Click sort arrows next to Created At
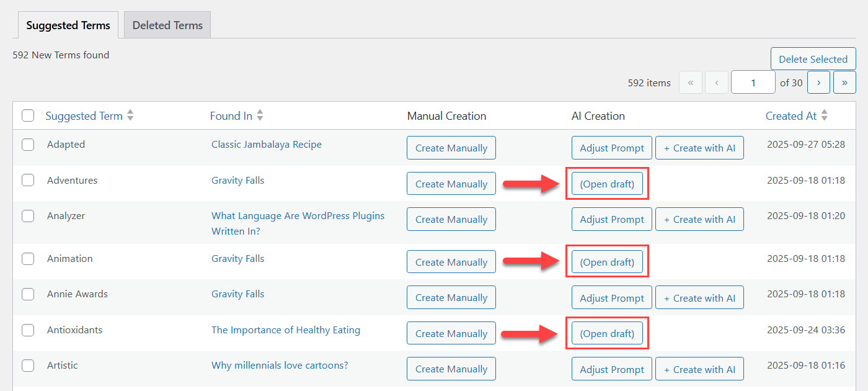This screenshot has width=868, height=391. (x=825, y=115)
